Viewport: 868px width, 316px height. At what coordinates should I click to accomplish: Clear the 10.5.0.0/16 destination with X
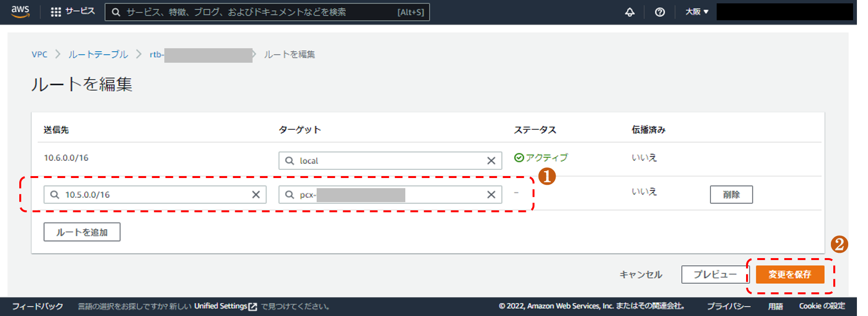click(x=256, y=194)
